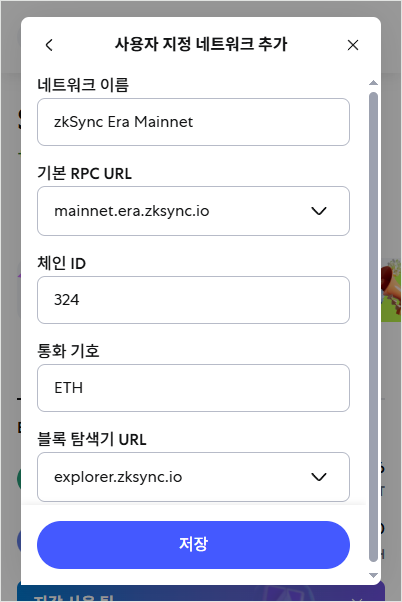Click the '통화 기호' label
This screenshot has width=402, height=602.
point(68,351)
